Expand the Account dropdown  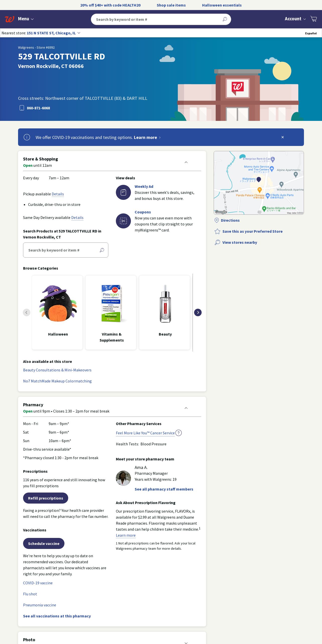(295, 19)
